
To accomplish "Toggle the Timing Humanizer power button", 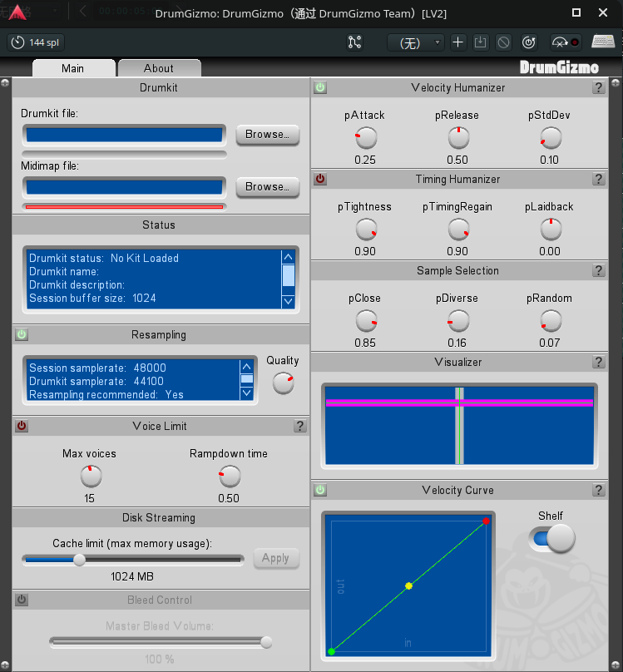I will 320,179.
